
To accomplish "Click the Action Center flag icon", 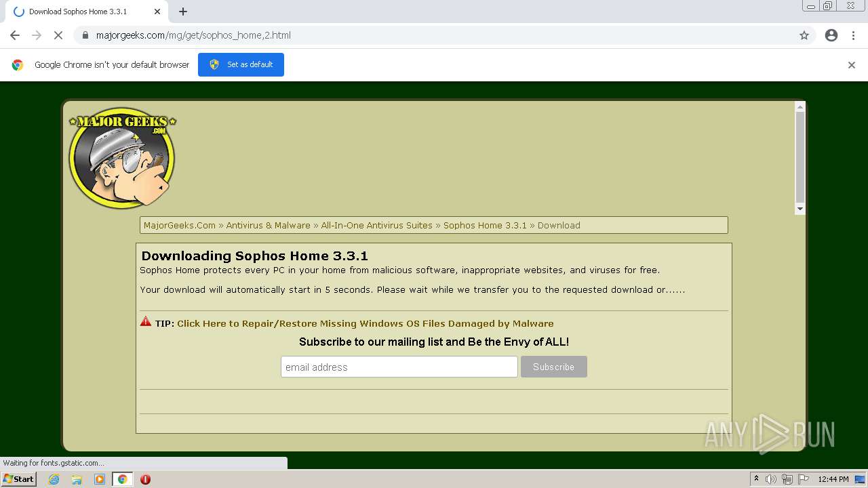I will [804, 479].
